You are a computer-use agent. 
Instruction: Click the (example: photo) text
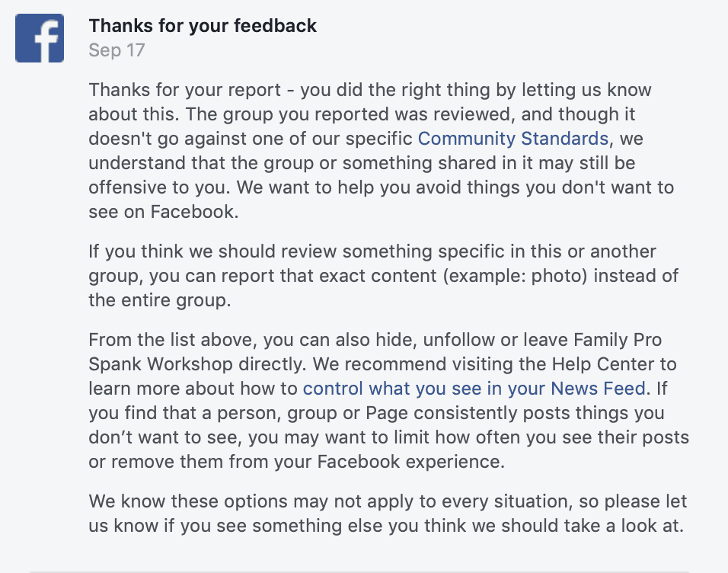[516, 276]
